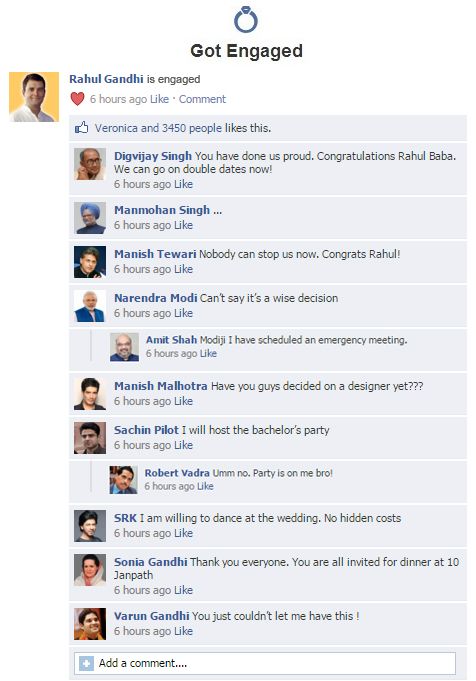Click the Add a comment field
This screenshot has width=476, height=681.
(265, 663)
